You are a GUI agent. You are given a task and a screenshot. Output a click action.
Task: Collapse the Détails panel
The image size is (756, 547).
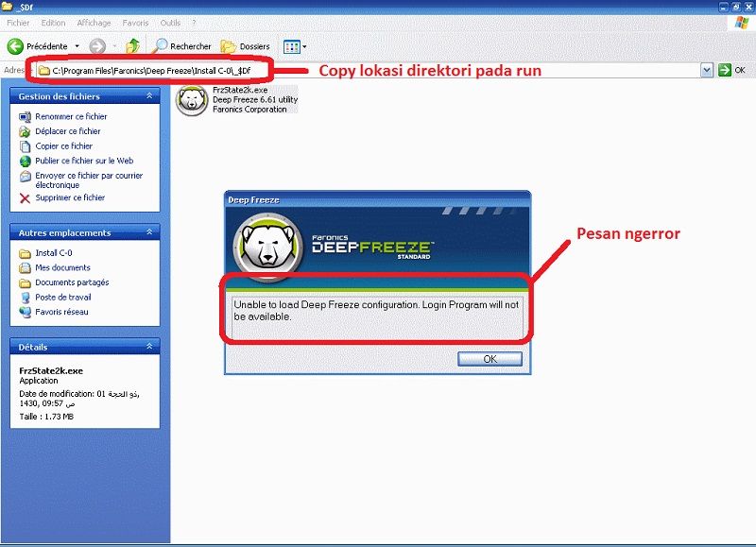[149, 347]
